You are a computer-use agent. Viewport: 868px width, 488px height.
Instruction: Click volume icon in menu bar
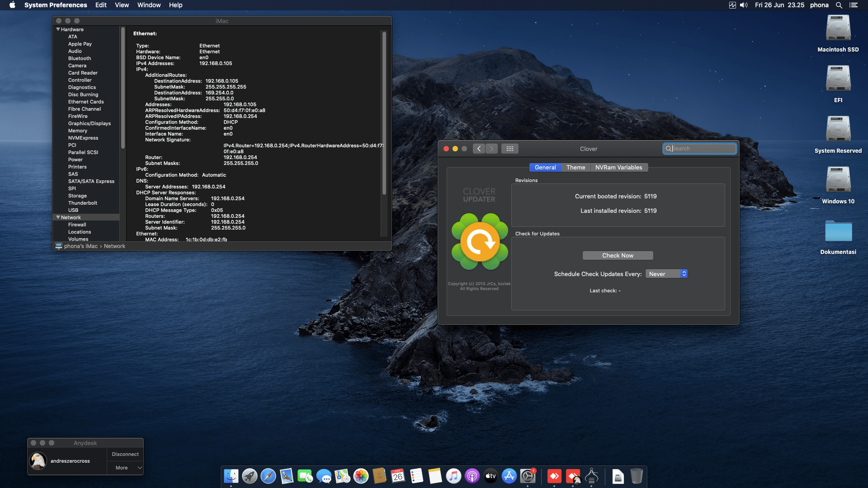[744, 5]
